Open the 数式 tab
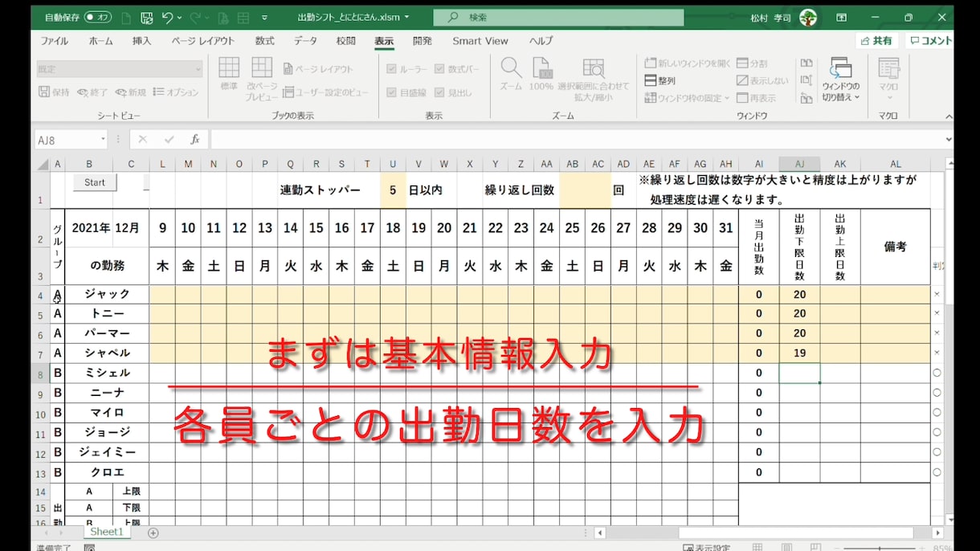Image resolution: width=980 pixels, height=551 pixels. click(264, 41)
